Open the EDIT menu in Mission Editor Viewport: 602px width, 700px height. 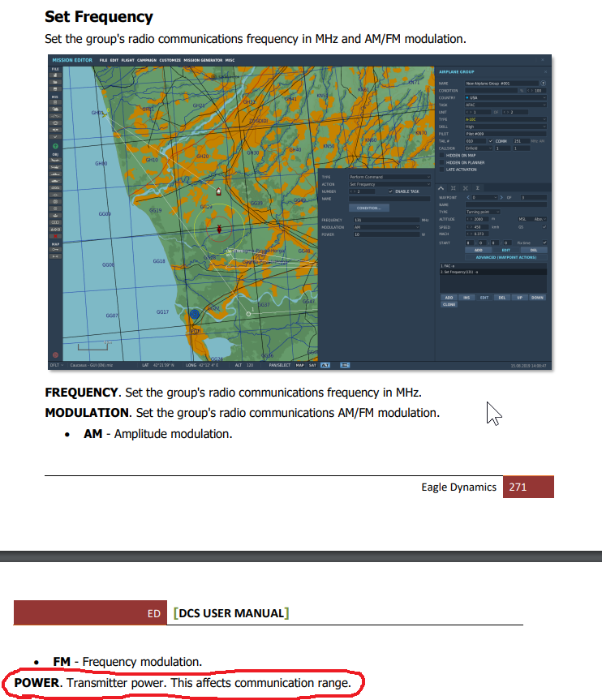pyautogui.click(x=114, y=60)
